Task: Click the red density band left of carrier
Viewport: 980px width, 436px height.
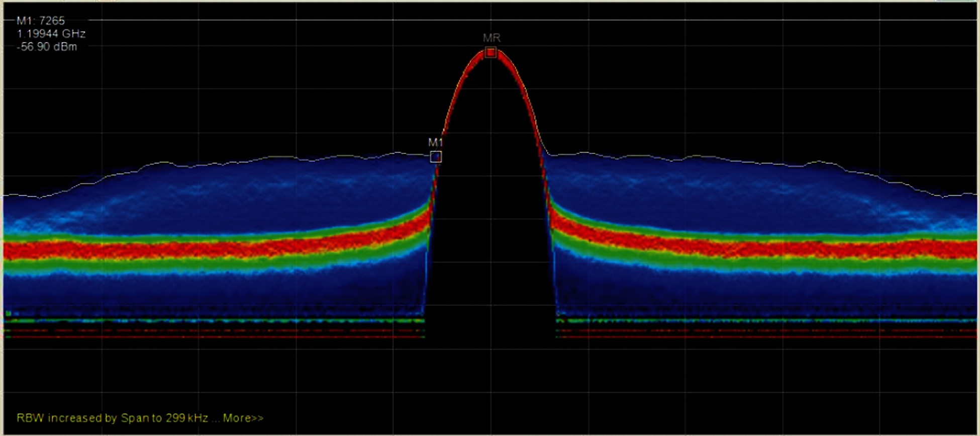Action: click(x=201, y=249)
